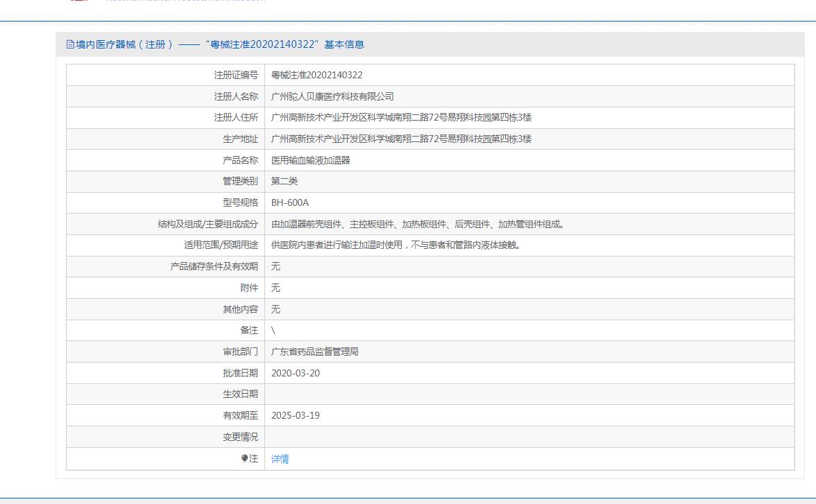Click the 管理类别 label
The width and height of the screenshot is (816, 504).
240,181
